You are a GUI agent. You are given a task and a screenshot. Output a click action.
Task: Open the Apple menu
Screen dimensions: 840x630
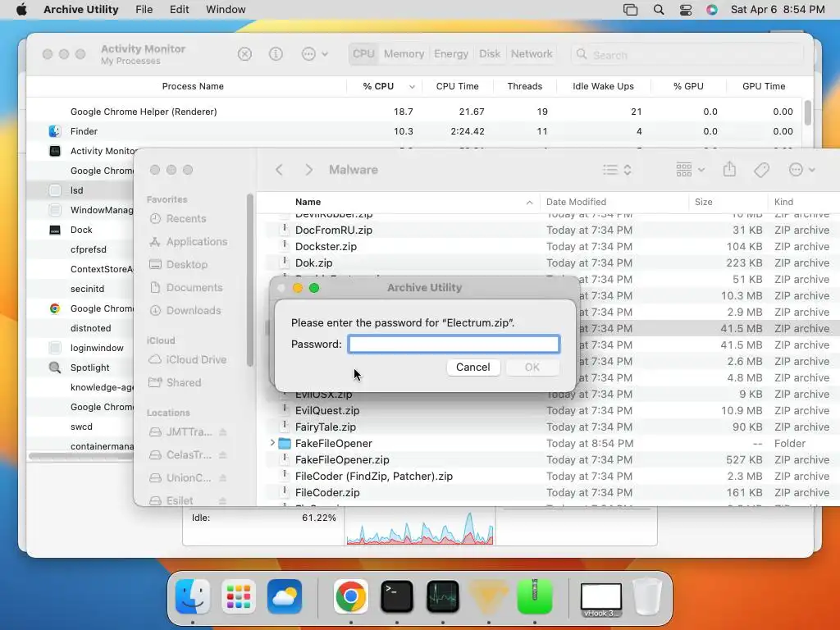click(21, 10)
